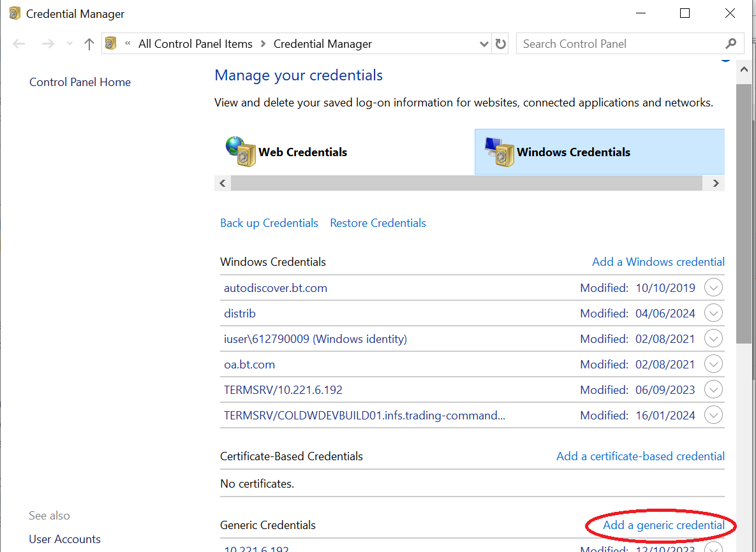Select the Windows Credentials tab

(x=599, y=152)
